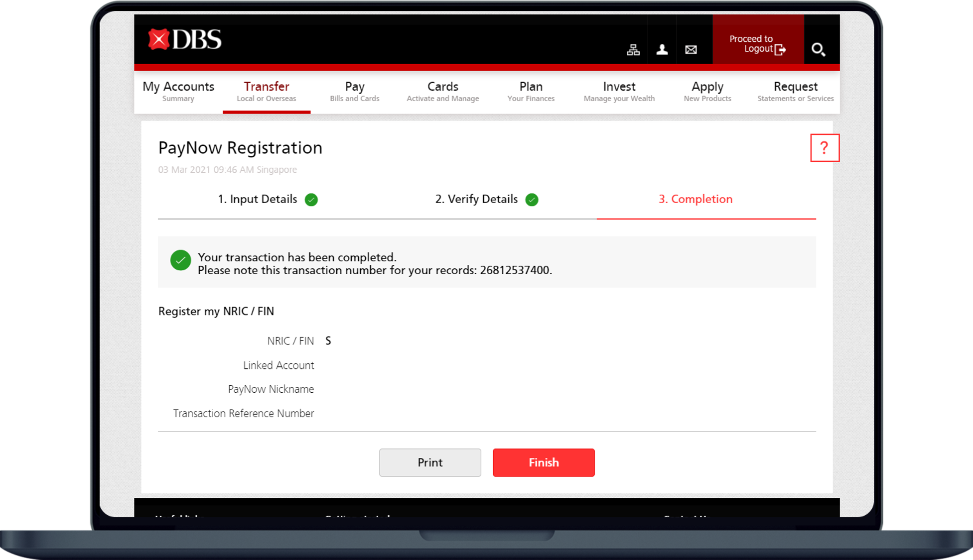
Task: Open Apply New Products menu
Action: coord(707,92)
